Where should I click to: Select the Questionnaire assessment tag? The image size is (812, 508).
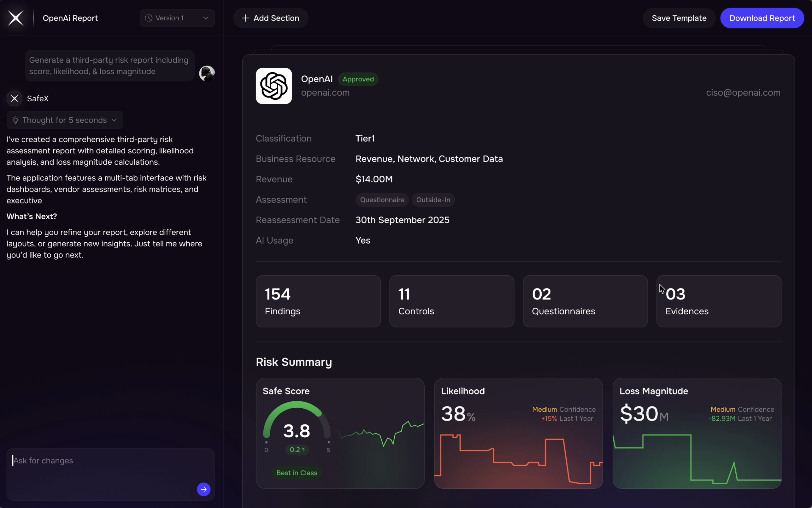tap(382, 200)
